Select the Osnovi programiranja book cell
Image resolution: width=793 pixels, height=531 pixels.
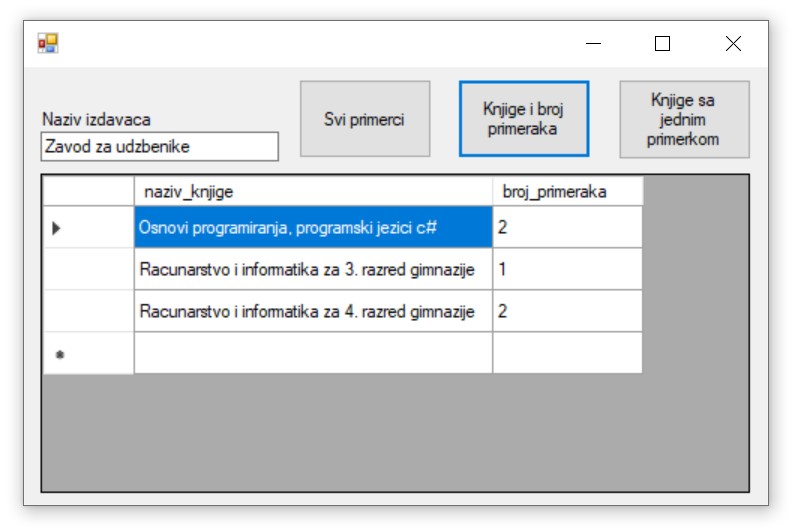[312, 227]
